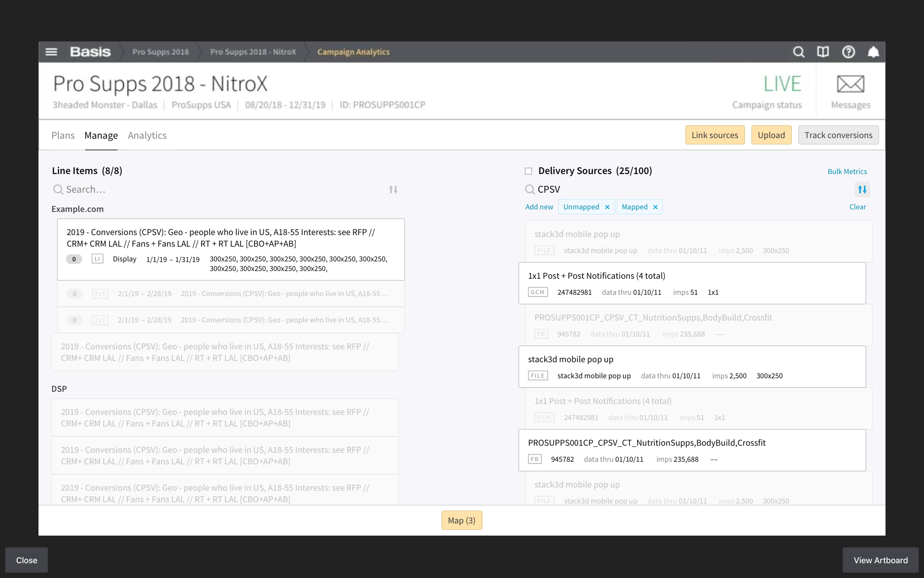The image size is (924, 578).
Task: Click the Delivery Sources search magnifier icon
Action: click(530, 189)
